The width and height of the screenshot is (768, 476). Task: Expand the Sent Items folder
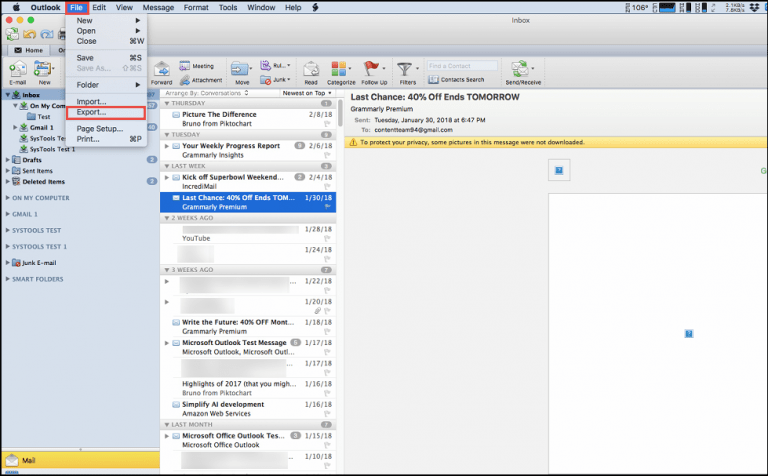click(x=7, y=170)
